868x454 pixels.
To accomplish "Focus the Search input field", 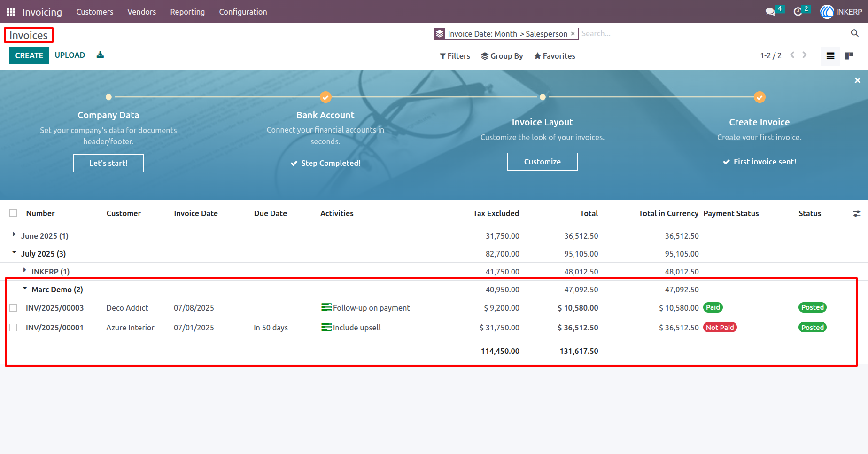I will 714,33.
